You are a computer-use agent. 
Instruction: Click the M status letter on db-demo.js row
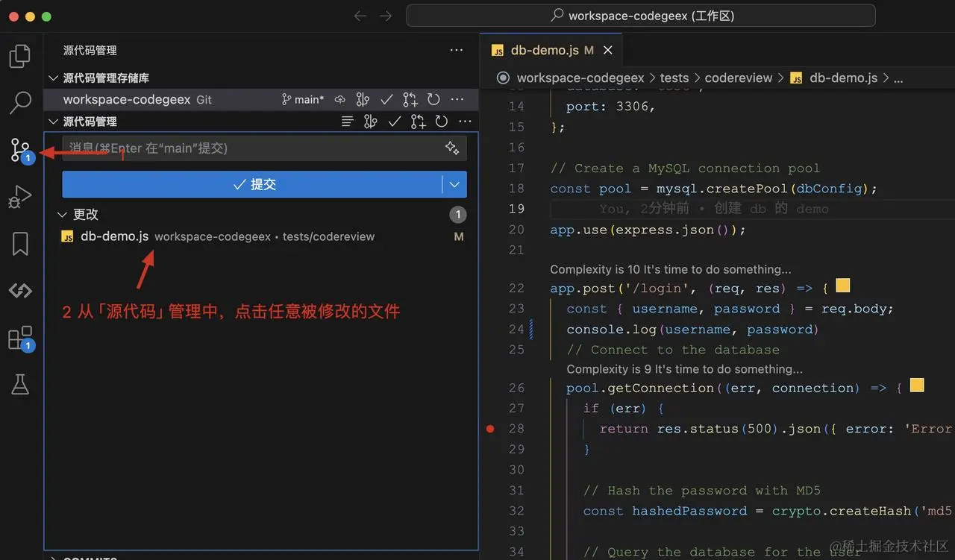459,236
